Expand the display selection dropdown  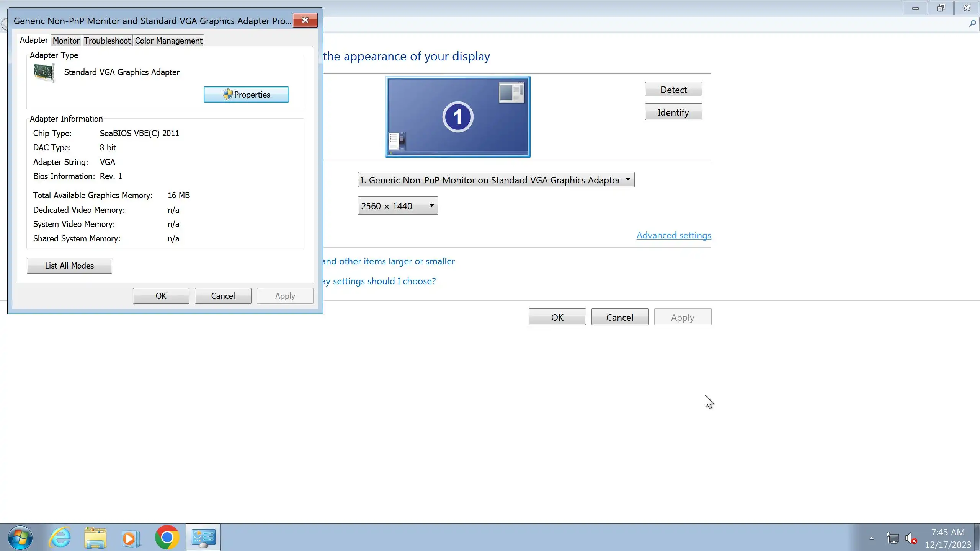(496, 180)
